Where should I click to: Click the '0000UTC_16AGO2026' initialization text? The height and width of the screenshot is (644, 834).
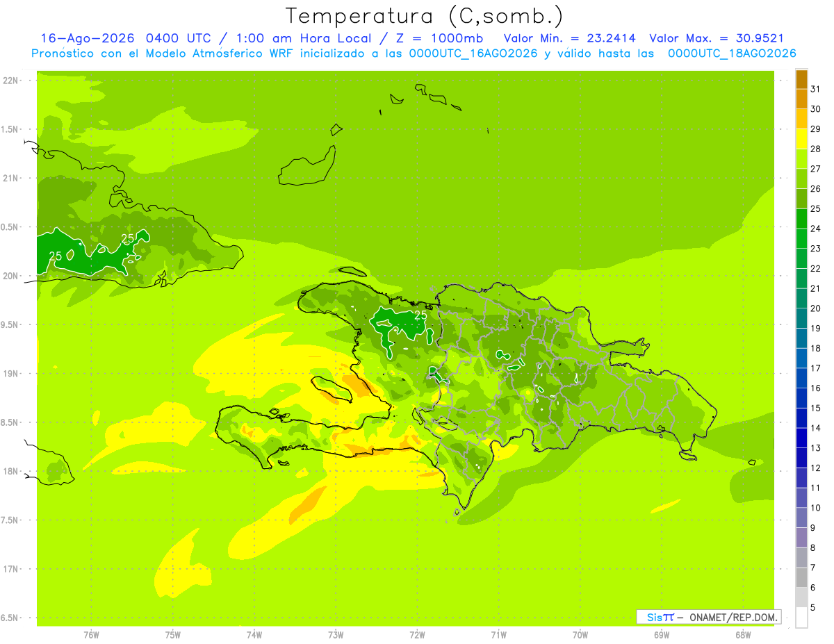(473, 53)
